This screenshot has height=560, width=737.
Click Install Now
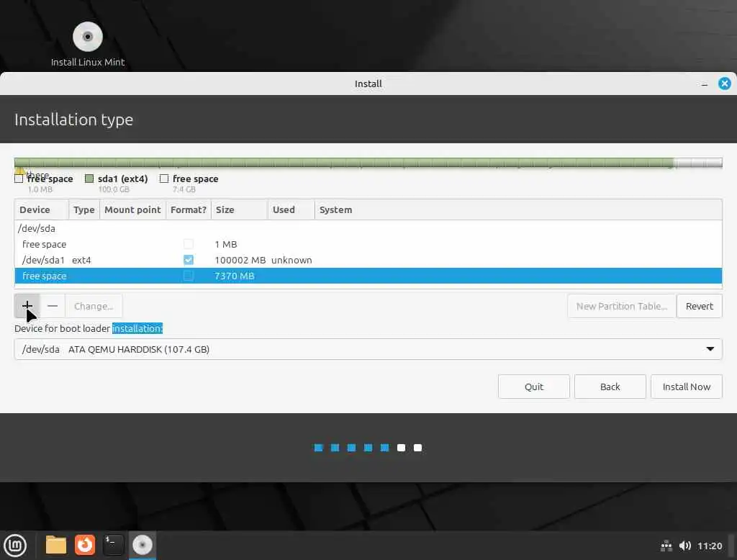point(686,387)
